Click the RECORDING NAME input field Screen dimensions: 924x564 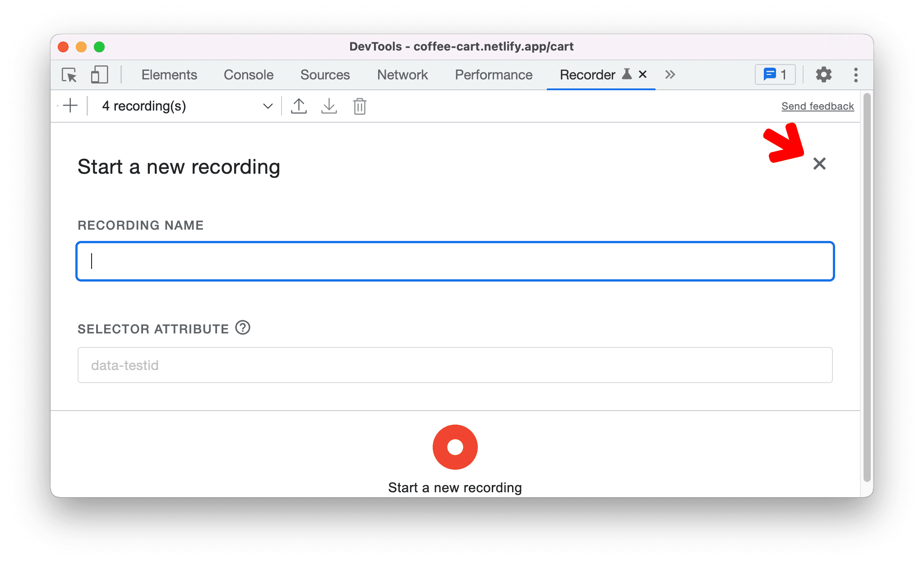[x=455, y=261]
